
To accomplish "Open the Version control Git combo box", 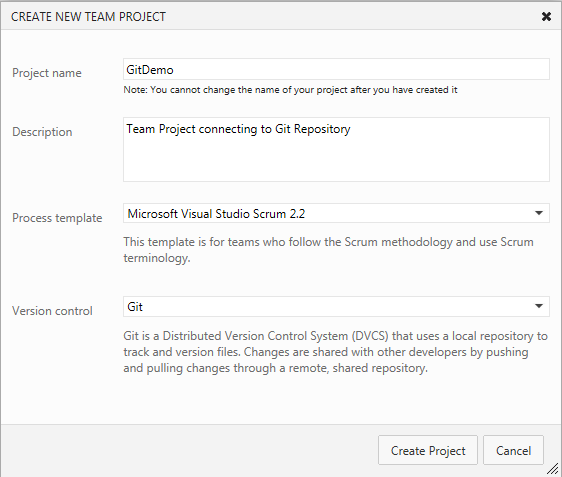I will pyautogui.click(x=336, y=306).
